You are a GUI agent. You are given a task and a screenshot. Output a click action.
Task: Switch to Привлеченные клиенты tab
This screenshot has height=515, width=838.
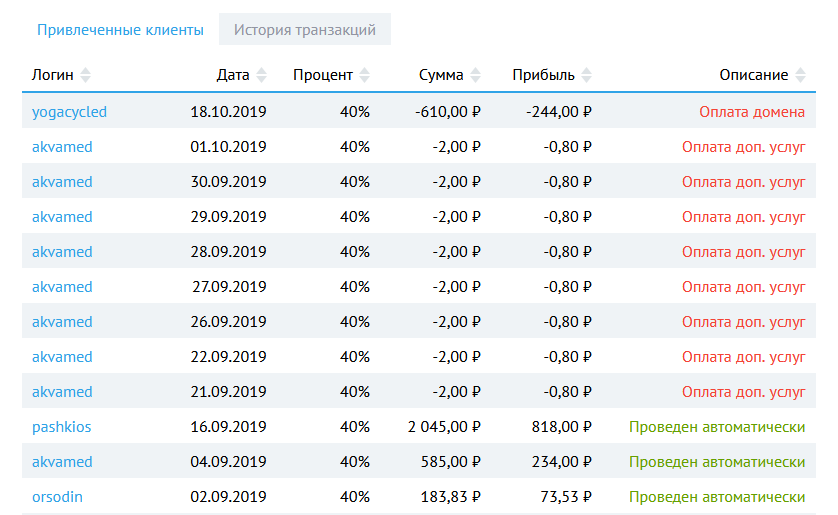point(120,29)
